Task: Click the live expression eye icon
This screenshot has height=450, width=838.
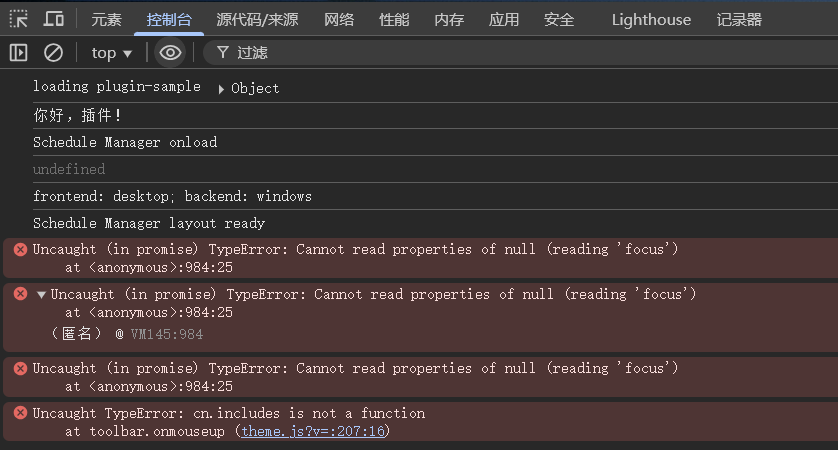Action: (171, 52)
